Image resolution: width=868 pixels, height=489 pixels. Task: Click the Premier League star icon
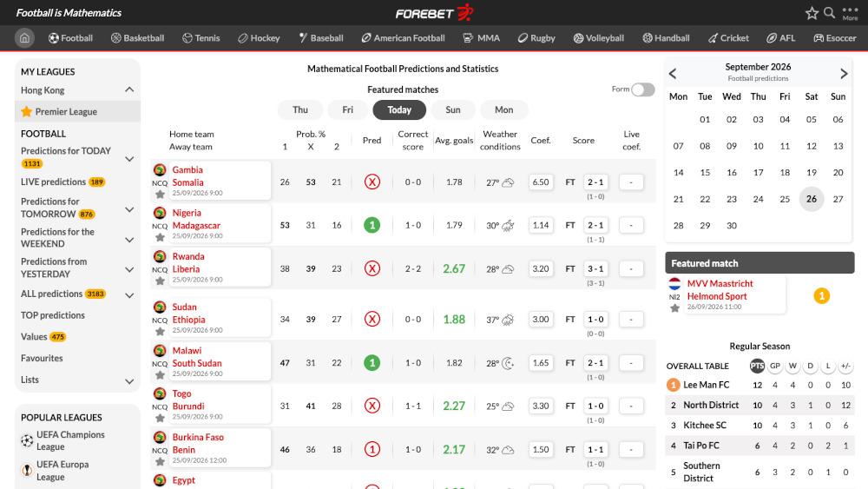[27, 111]
